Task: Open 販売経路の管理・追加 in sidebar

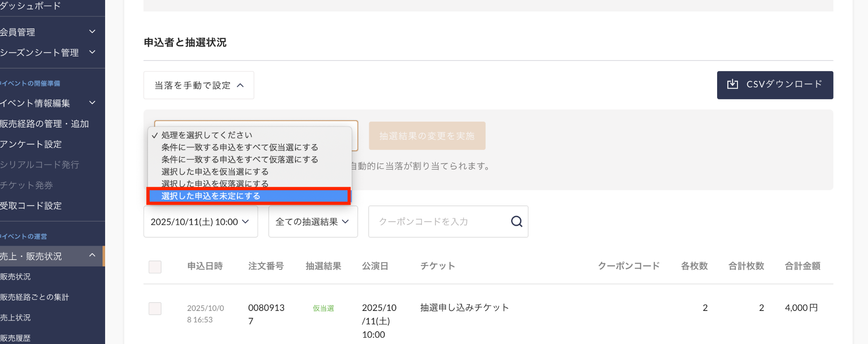Action: 45,124
